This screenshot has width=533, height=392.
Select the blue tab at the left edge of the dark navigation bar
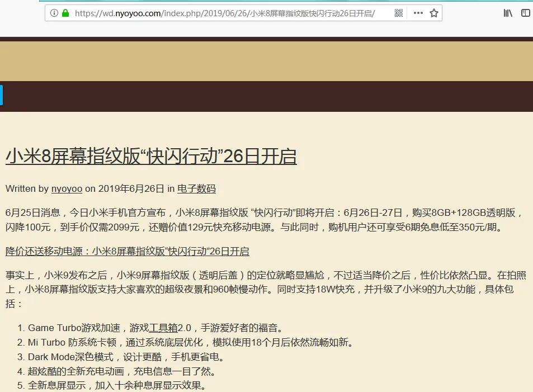(x=1, y=95)
